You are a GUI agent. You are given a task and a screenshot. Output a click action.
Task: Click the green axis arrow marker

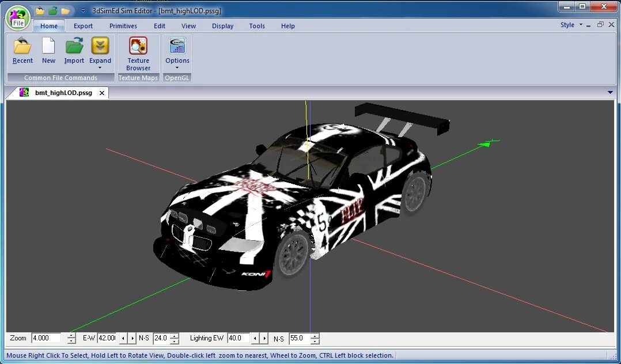[x=485, y=144]
